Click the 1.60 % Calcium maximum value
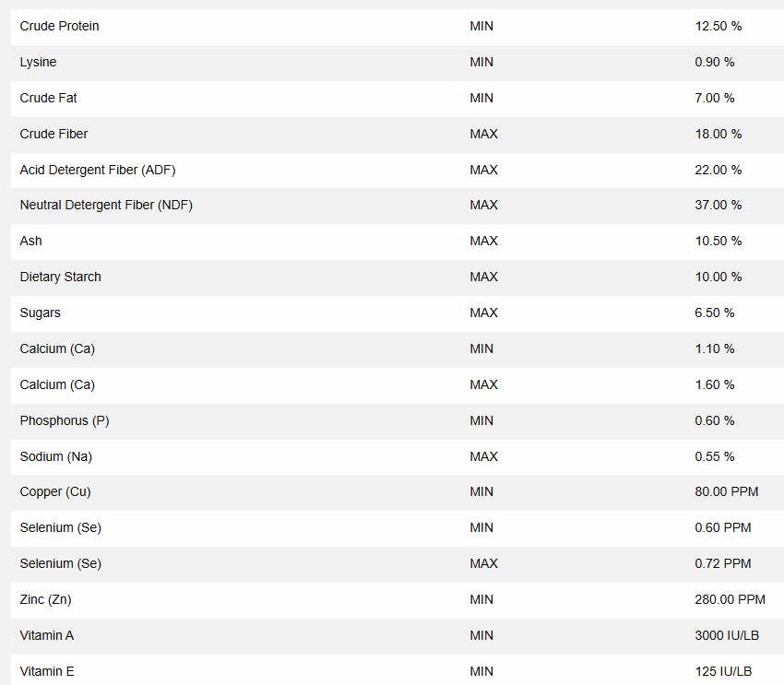This screenshot has width=784, height=685. click(714, 384)
